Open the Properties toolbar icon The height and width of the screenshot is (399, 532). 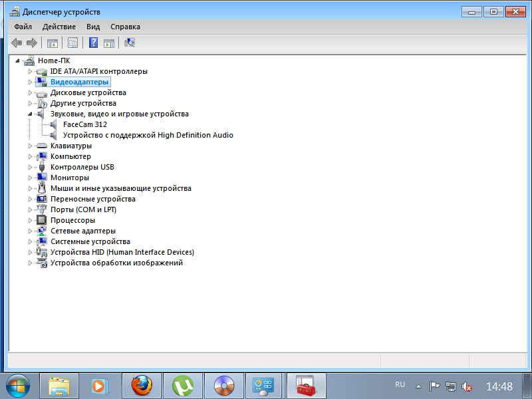[x=72, y=43]
